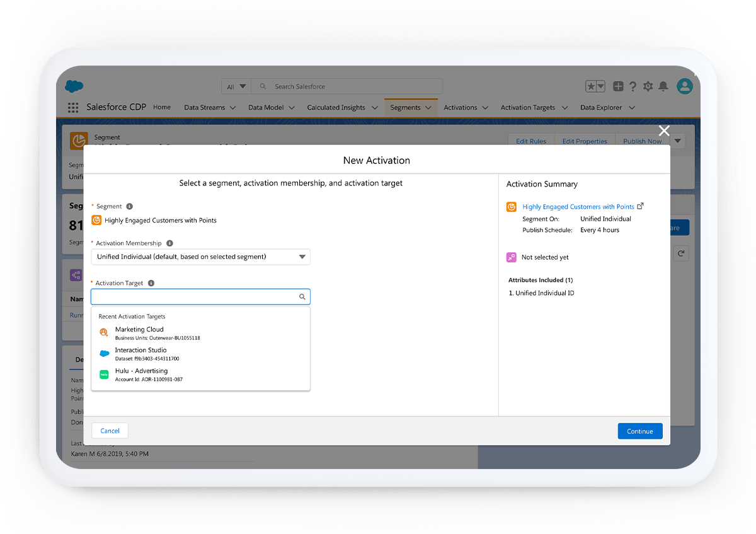
Task: Click the Edit Rules button
Action: (x=531, y=141)
